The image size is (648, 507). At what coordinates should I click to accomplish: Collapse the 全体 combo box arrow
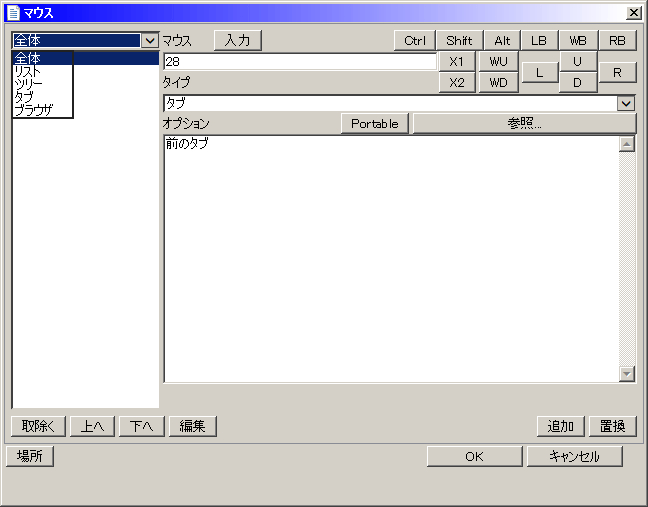click(x=150, y=41)
